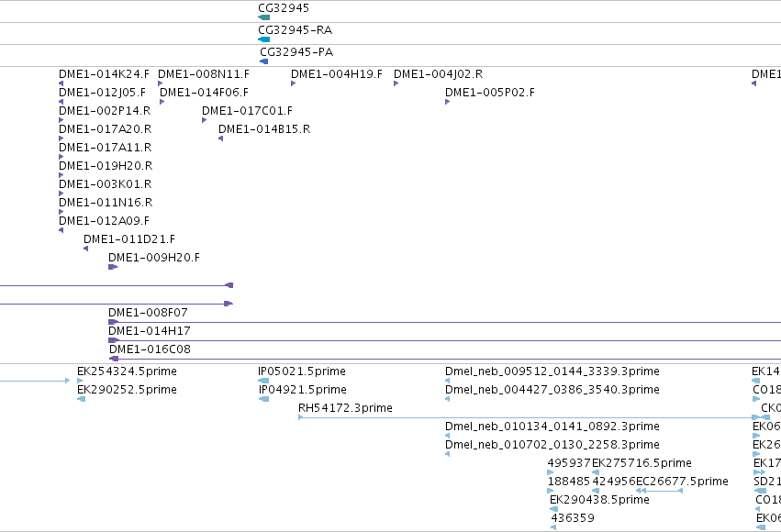Screen dimensions: 781x532
Task: Click the IP05021.5prime label
Action: 302,371
